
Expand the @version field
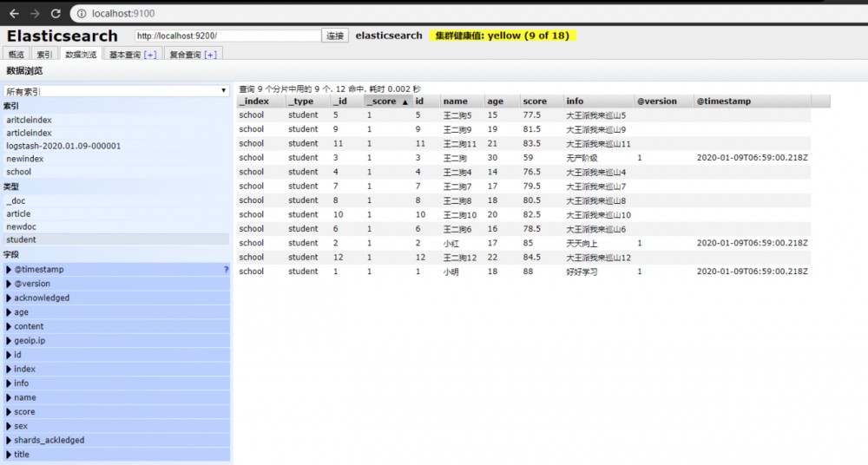click(9, 284)
